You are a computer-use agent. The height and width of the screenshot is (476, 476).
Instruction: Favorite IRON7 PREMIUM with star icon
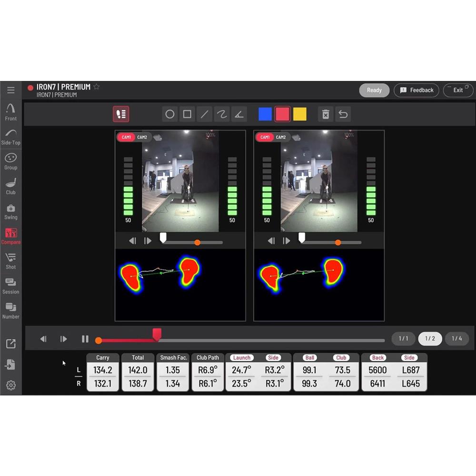(97, 87)
